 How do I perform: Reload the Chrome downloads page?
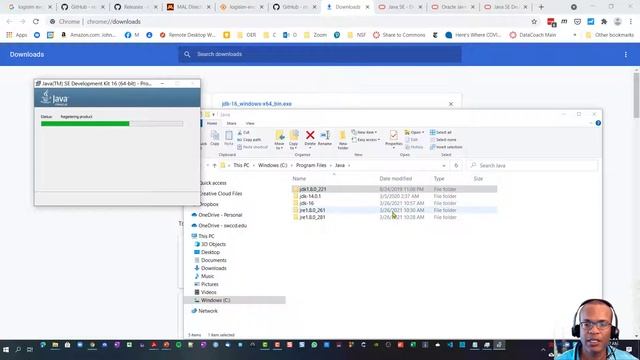(x=36, y=22)
